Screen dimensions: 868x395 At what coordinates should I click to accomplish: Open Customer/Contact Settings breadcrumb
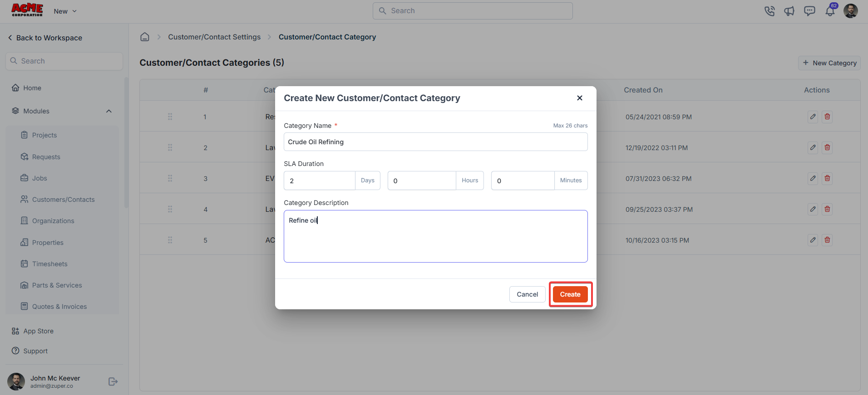(x=214, y=37)
